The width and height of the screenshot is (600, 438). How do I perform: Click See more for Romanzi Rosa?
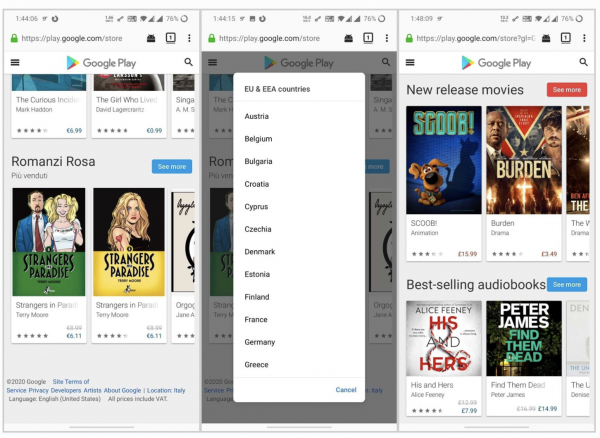tap(172, 166)
